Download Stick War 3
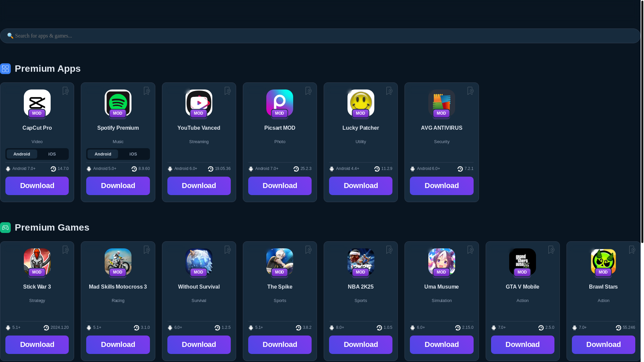This screenshot has width=644, height=362. point(37,345)
